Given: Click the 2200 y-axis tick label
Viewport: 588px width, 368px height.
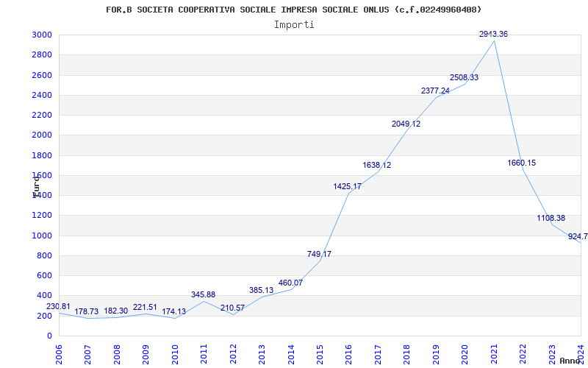Looking at the screenshot, I should (43, 116).
